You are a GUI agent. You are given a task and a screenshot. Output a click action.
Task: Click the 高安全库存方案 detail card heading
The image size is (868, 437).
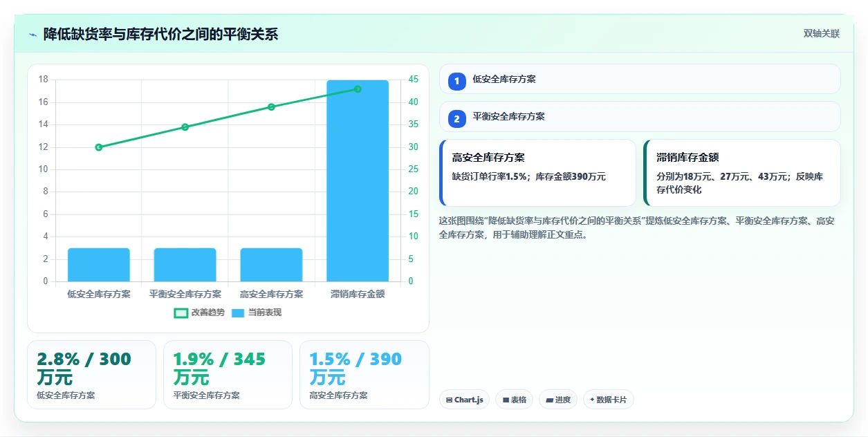[x=488, y=158]
